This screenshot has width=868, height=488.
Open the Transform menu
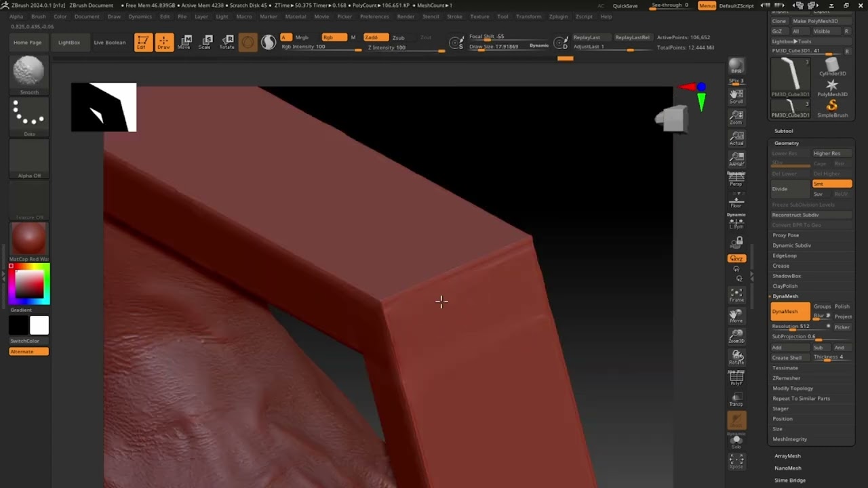click(528, 16)
